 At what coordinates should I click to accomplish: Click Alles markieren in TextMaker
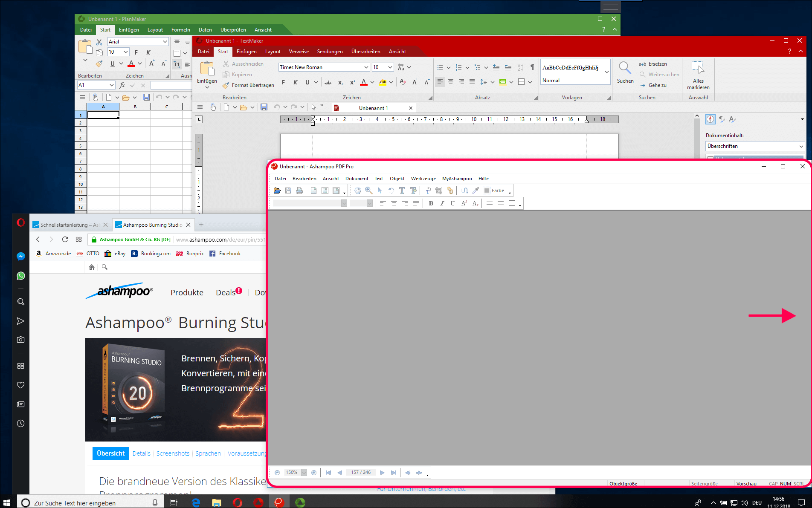(x=698, y=75)
